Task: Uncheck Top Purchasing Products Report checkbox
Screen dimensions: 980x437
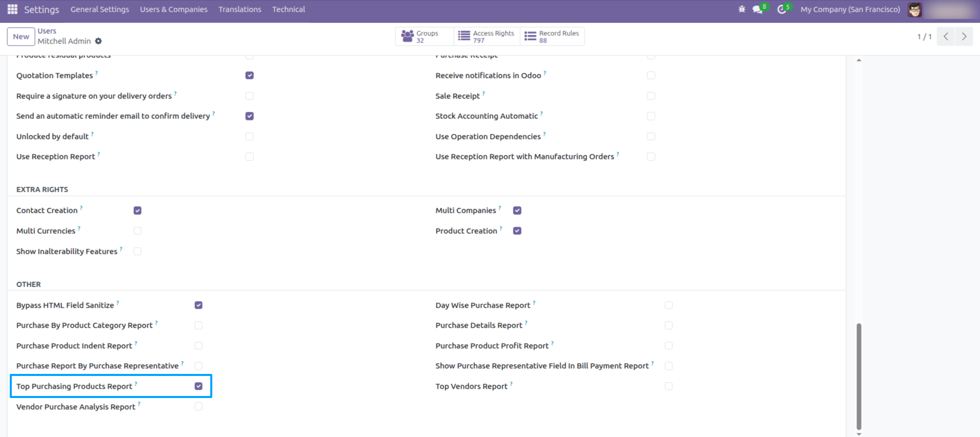Action: tap(198, 386)
